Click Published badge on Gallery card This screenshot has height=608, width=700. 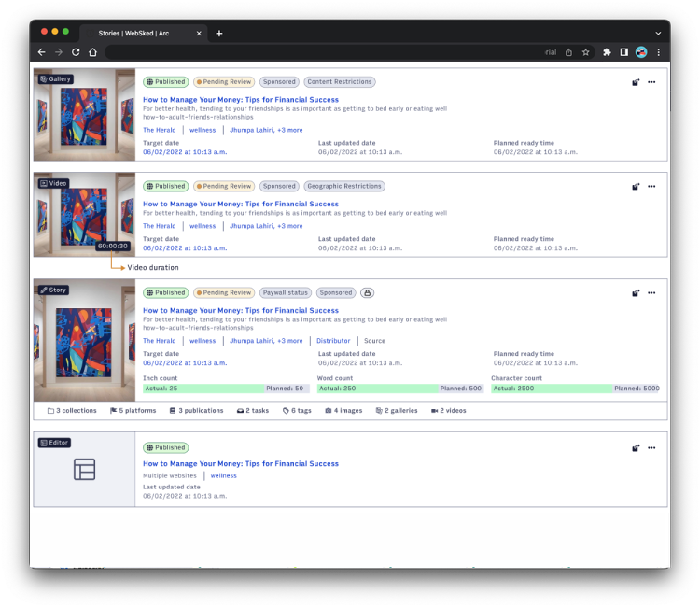tap(165, 82)
